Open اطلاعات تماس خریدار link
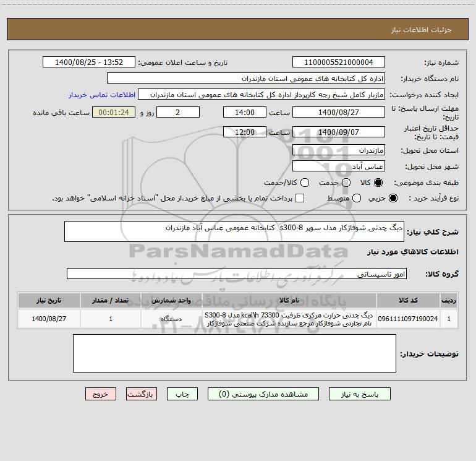The height and width of the screenshot is (461, 476). [102, 95]
